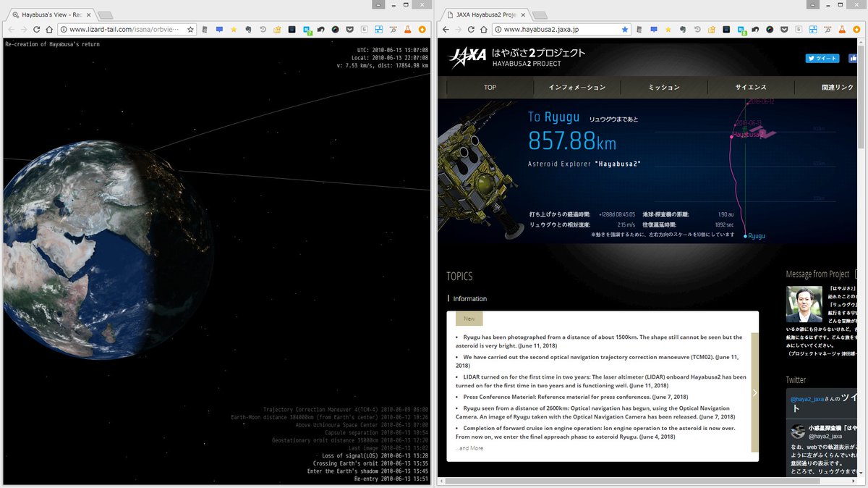This screenshot has height=488, width=868.
Task: Click black curved arrow extension in JAXA window
Action: tap(755, 30)
